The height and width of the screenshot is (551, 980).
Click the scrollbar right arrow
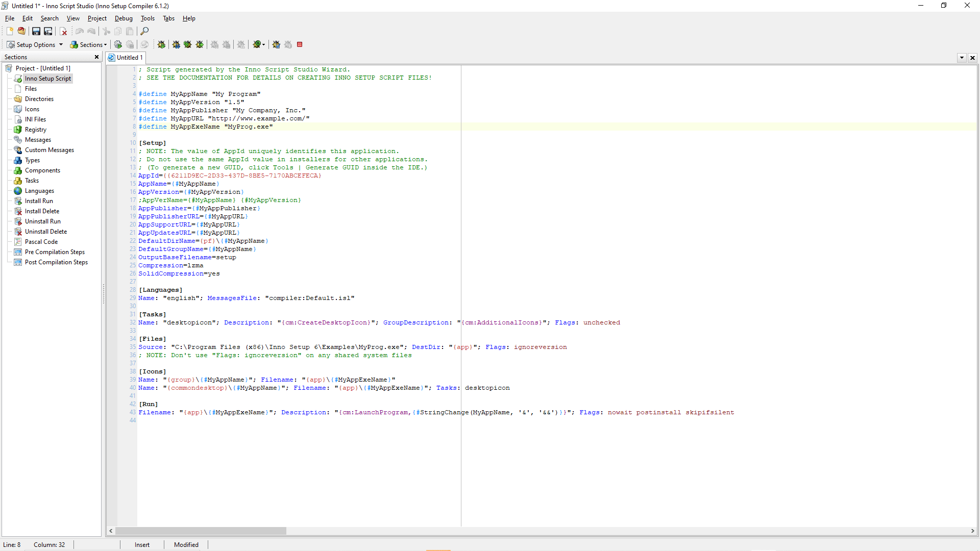972,531
